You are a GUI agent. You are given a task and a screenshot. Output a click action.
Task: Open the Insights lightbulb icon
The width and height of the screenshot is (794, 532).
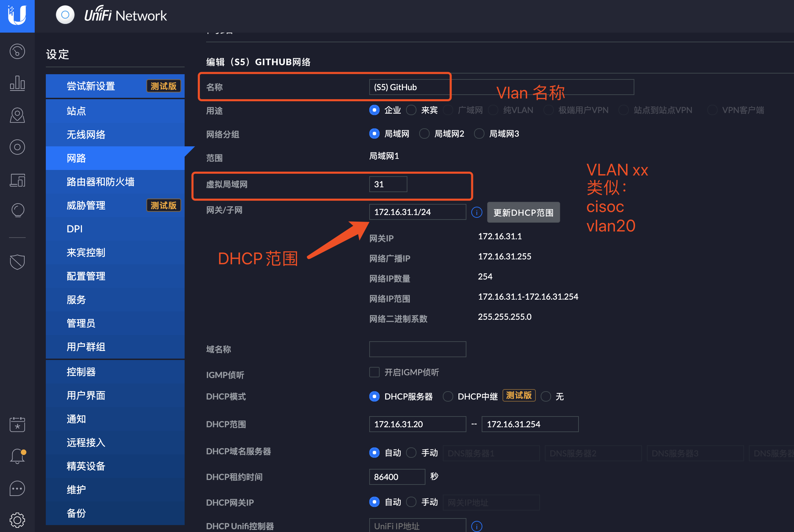point(17,210)
